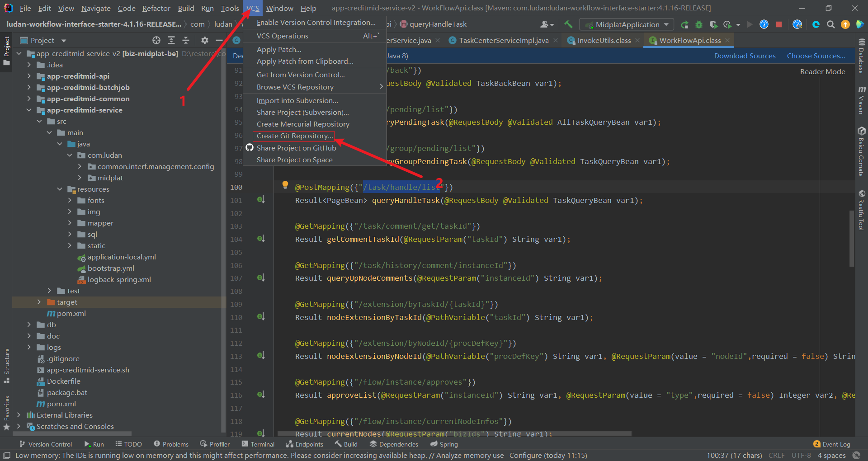
Task: Select Get from Version Control...
Action: pos(315,75)
